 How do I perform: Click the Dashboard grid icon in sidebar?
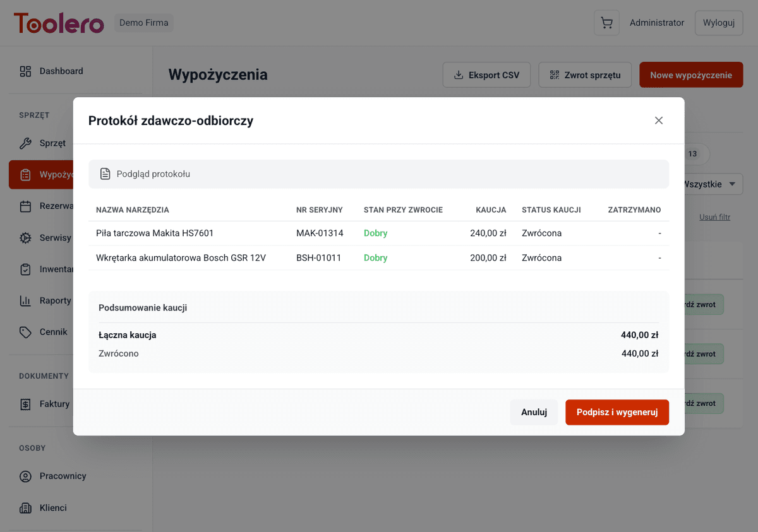[25, 71]
